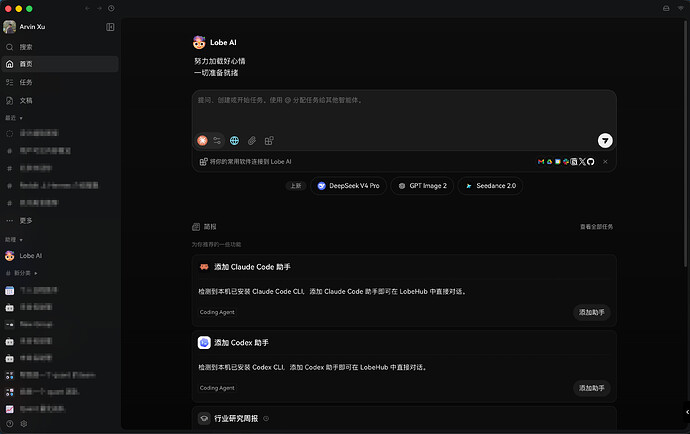Click the Google Drive connector icon
690x434 pixels.
[549, 162]
